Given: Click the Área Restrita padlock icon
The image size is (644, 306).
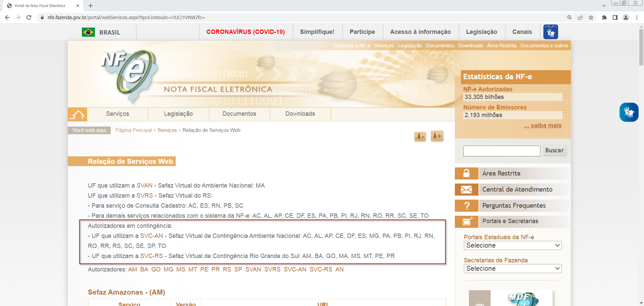Looking at the screenshot, I should pos(467,173).
